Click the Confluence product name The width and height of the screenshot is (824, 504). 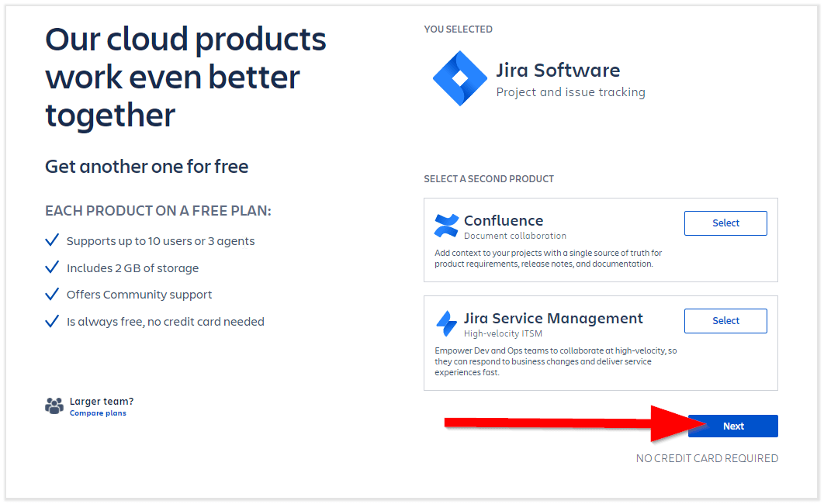click(x=504, y=220)
